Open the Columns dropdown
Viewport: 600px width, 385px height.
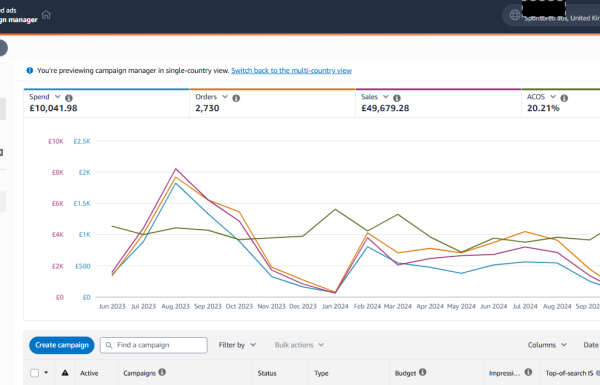tap(547, 345)
